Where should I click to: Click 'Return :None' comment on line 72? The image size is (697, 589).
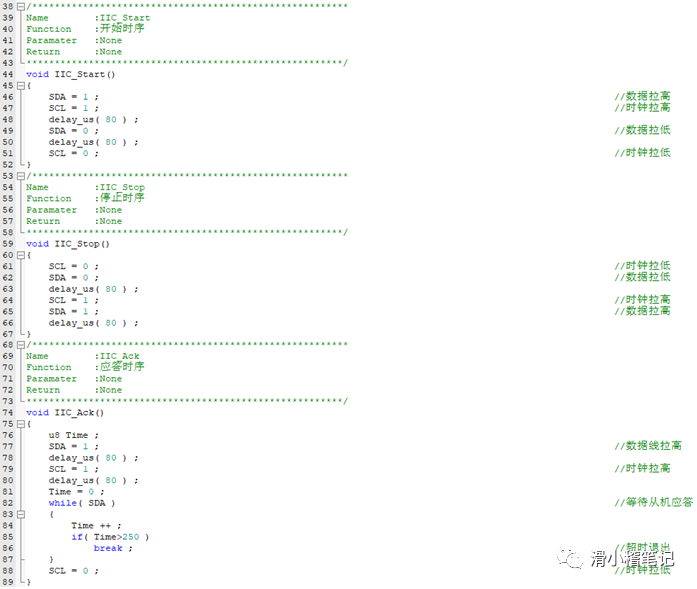74,390
